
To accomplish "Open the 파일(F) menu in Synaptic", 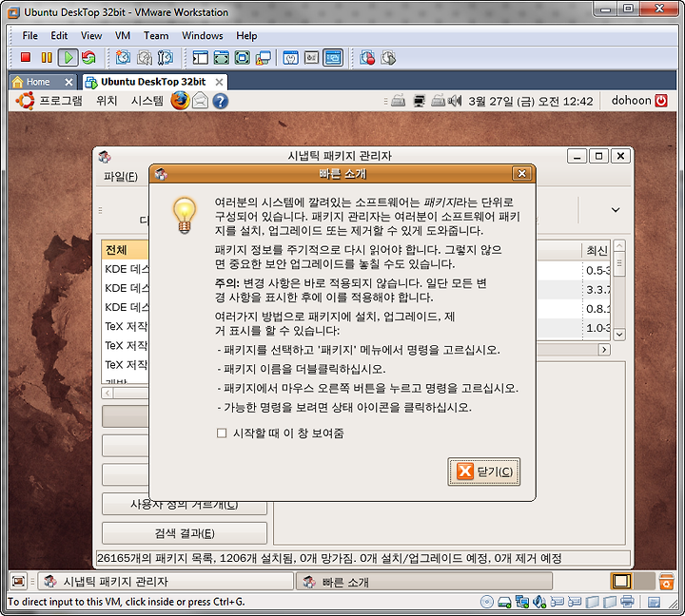I will [x=121, y=177].
